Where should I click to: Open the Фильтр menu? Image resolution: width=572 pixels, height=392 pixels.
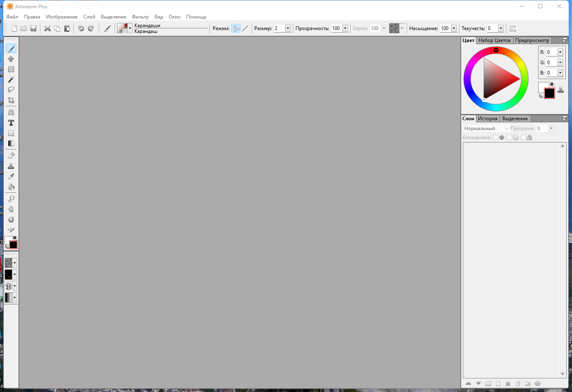coord(140,17)
